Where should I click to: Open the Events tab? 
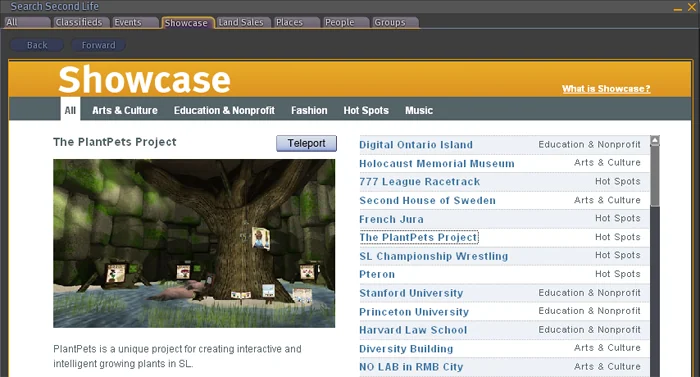tap(134, 22)
